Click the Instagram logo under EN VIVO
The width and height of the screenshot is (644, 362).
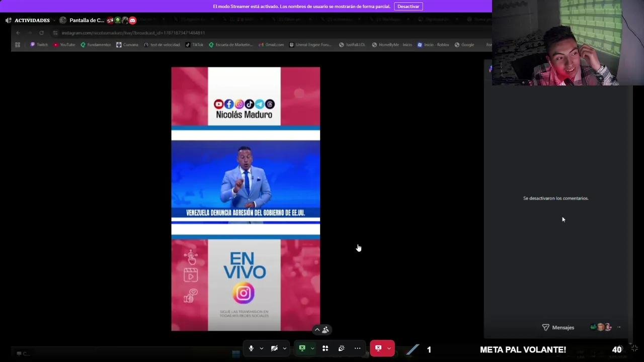244,294
